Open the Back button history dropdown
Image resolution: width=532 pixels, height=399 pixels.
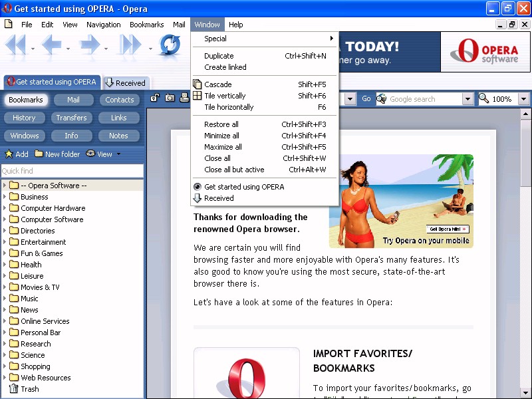coord(68,49)
